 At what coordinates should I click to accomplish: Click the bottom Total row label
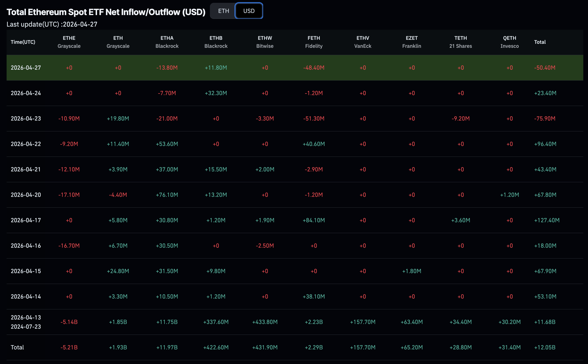click(x=17, y=347)
